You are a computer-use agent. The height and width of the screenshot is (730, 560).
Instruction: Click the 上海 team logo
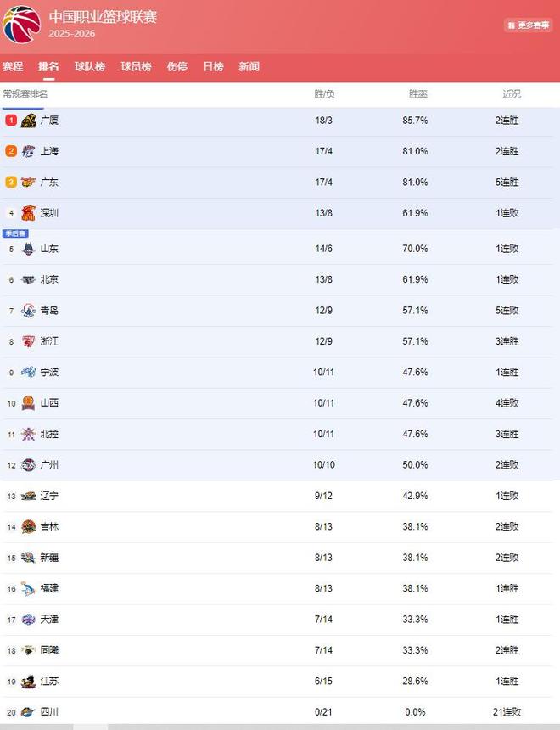(x=29, y=151)
